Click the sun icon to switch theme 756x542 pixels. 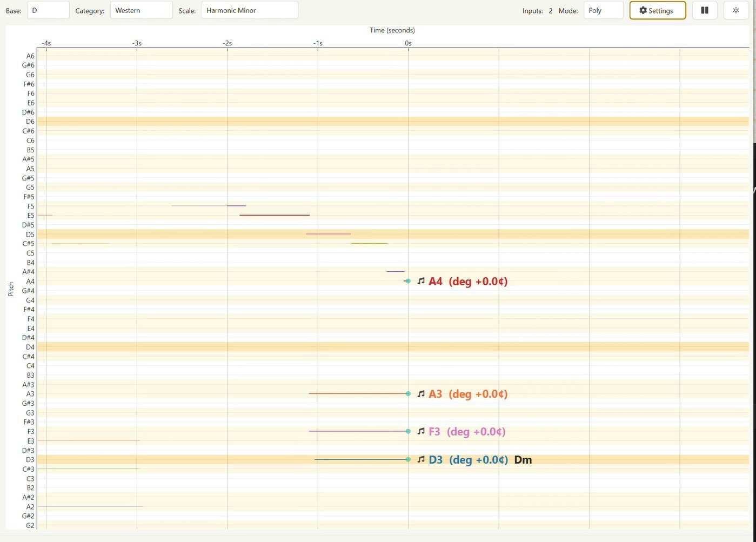click(x=735, y=10)
